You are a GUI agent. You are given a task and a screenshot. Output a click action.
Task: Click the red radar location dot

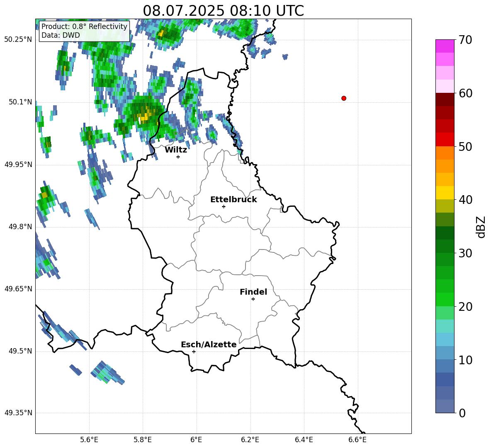click(x=344, y=98)
